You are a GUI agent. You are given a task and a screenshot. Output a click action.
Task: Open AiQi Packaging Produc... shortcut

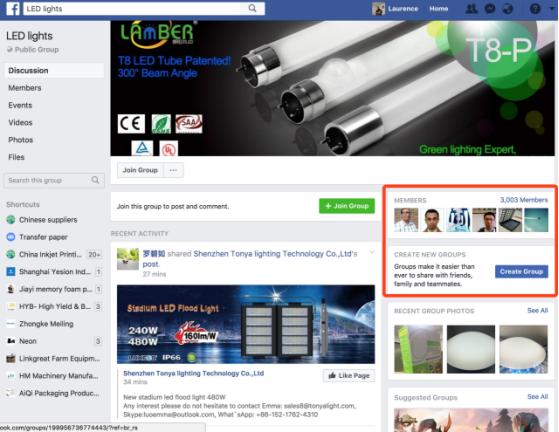pos(59,393)
